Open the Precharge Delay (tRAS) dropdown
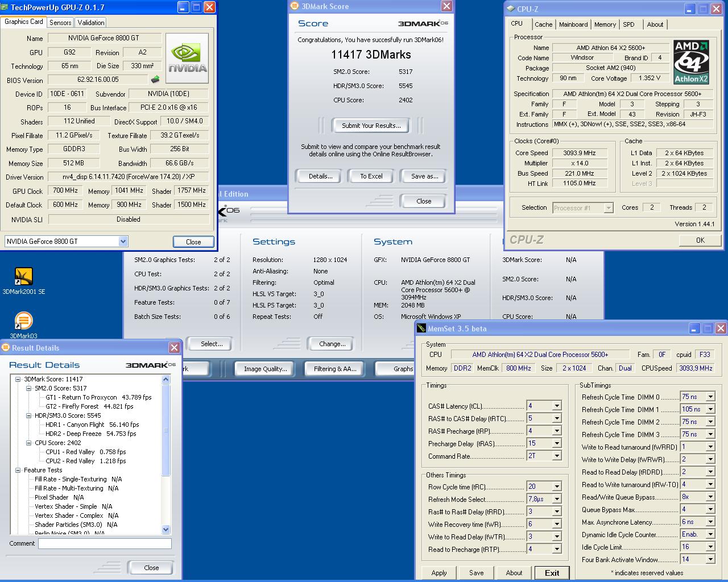This screenshot has height=582, width=728. click(x=556, y=443)
